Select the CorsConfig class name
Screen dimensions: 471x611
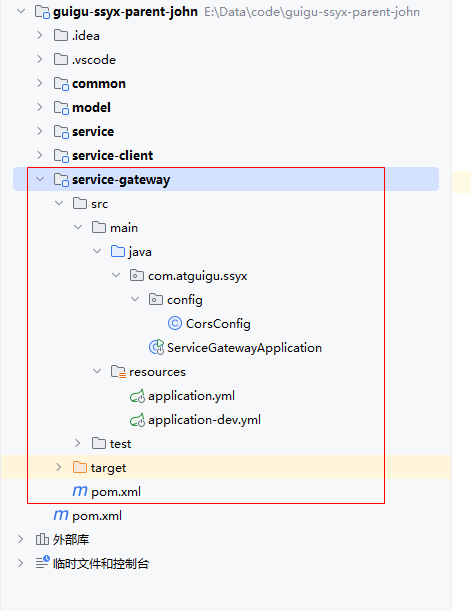click(x=218, y=324)
